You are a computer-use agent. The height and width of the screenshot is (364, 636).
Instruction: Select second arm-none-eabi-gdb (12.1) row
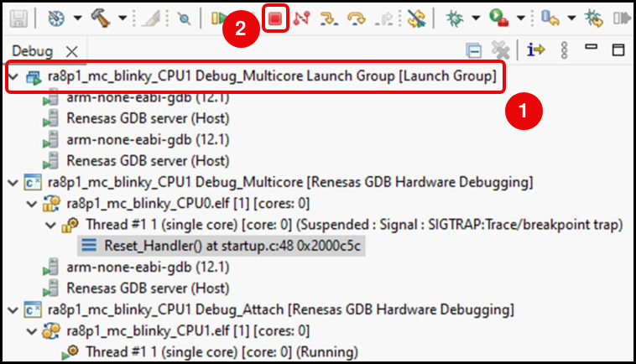click(x=148, y=140)
